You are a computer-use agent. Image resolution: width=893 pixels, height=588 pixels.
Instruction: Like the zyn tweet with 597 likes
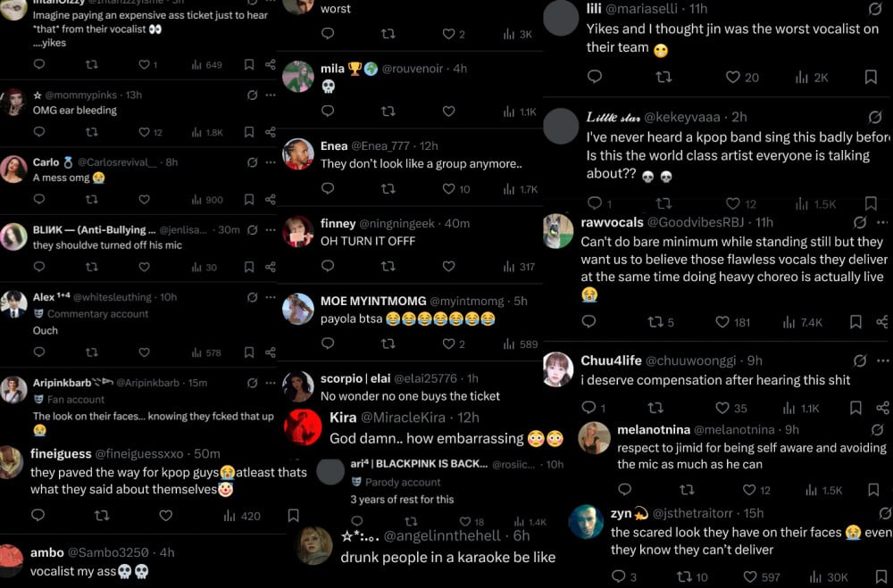751,577
